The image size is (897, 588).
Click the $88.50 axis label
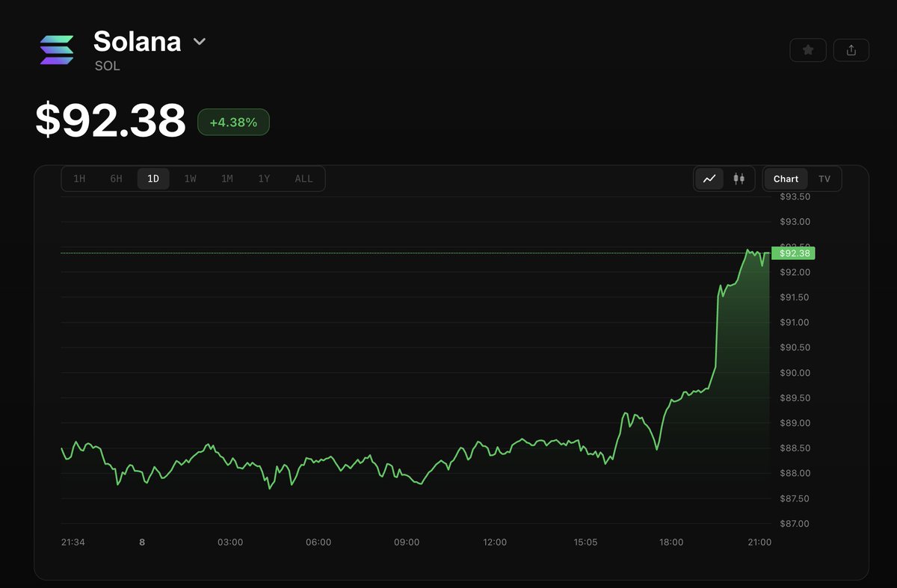[x=795, y=448]
